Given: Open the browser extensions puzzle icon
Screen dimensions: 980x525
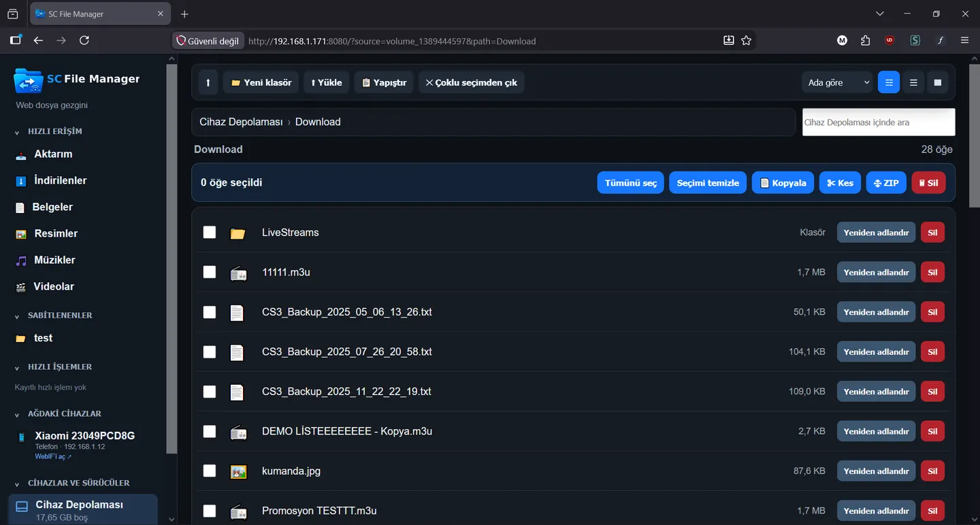Looking at the screenshot, I should [865, 41].
